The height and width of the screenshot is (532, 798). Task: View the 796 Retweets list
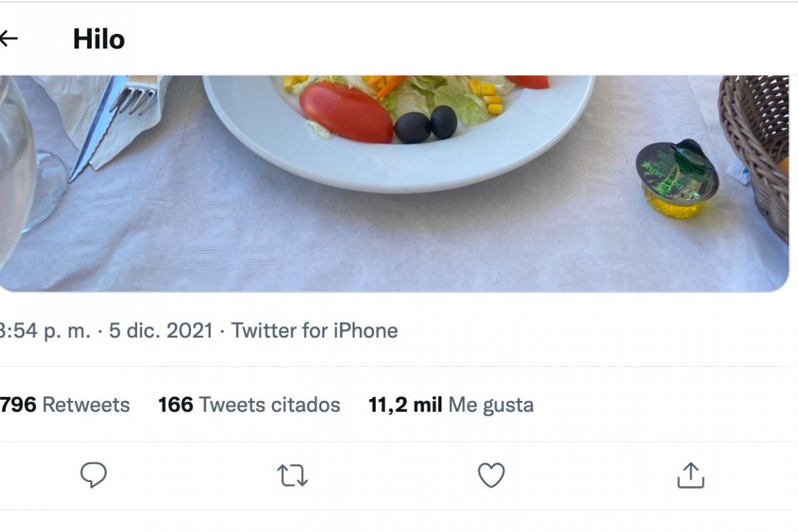[65, 404]
